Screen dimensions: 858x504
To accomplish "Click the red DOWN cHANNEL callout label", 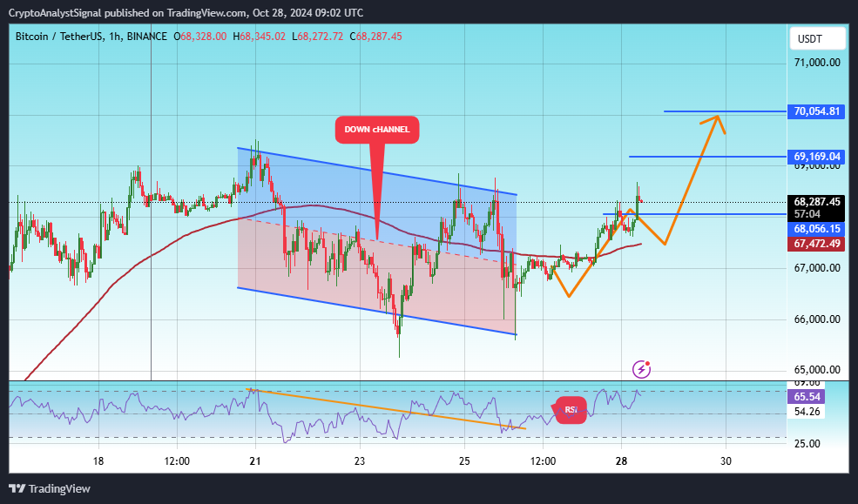I will click(x=377, y=130).
